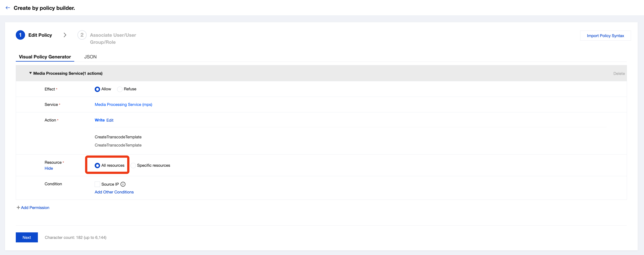Click the chevron between the steps
This screenshot has width=644, height=255.
click(x=65, y=35)
